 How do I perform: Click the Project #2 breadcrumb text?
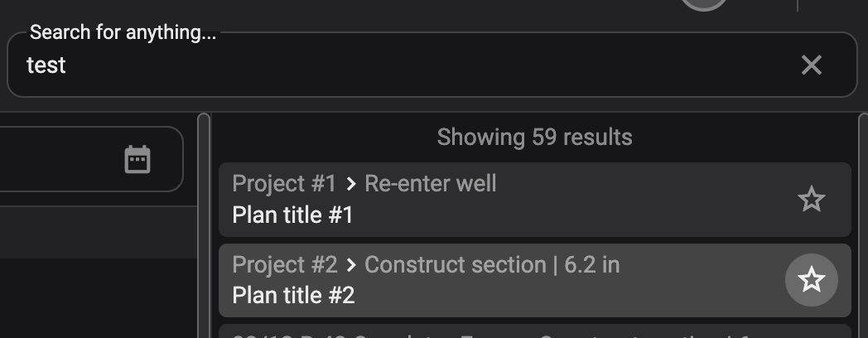[285, 264]
